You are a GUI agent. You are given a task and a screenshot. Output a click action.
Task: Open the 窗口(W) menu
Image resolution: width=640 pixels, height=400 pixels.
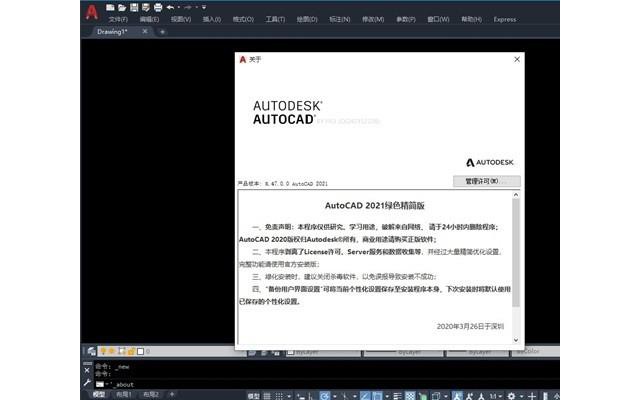(x=438, y=19)
